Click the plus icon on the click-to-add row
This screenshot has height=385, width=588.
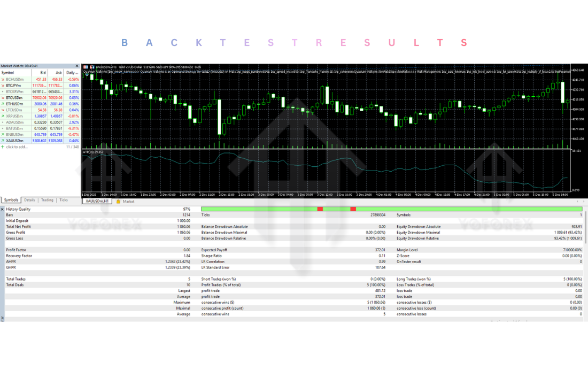[x=3, y=147]
